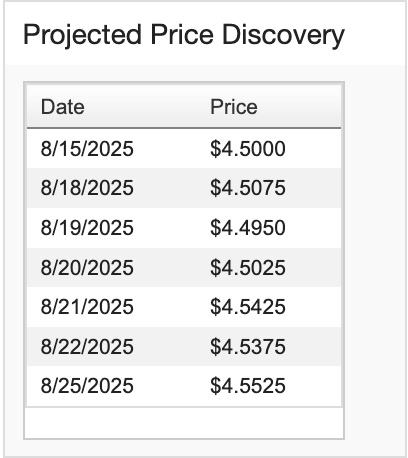Click the $4.5525 price value

point(248,386)
